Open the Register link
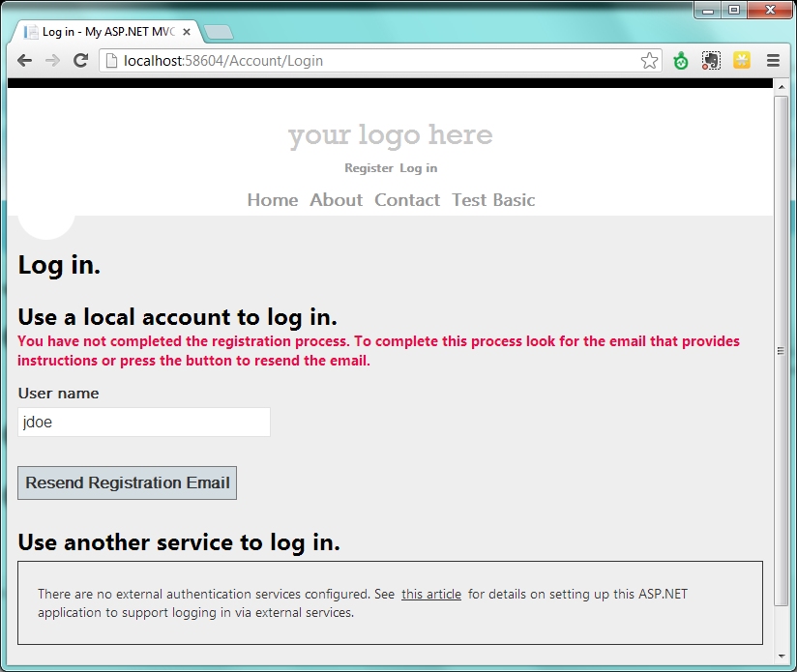 click(369, 167)
